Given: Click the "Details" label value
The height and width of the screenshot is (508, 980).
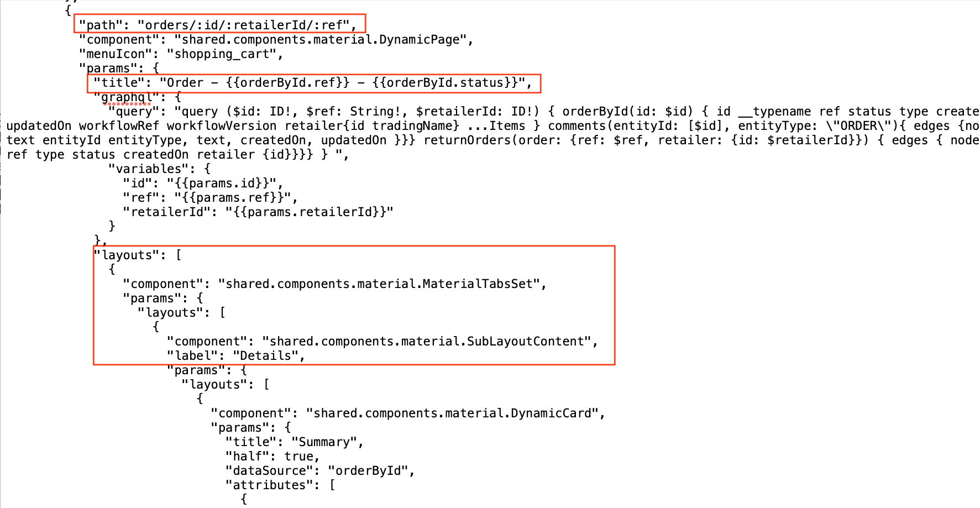Looking at the screenshot, I should pyautogui.click(x=265, y=355).
